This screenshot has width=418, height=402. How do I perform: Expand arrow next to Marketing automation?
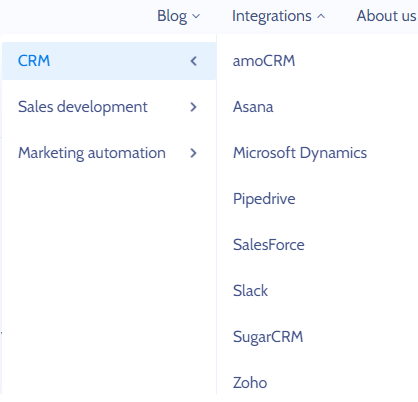[x=193, y=153]
